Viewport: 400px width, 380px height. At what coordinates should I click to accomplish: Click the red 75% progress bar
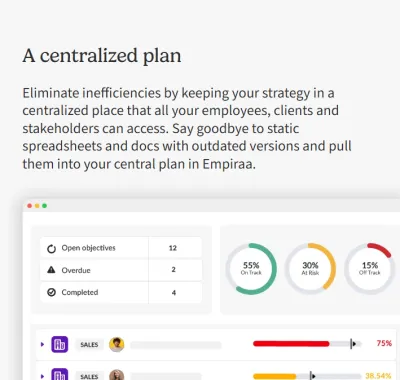pyautogui.click(x=291, y=344)
